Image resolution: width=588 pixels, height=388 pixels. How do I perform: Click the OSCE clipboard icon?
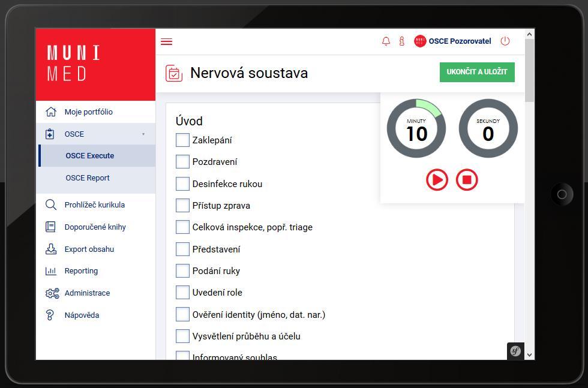pyautogui.click(x=50, y=134)
